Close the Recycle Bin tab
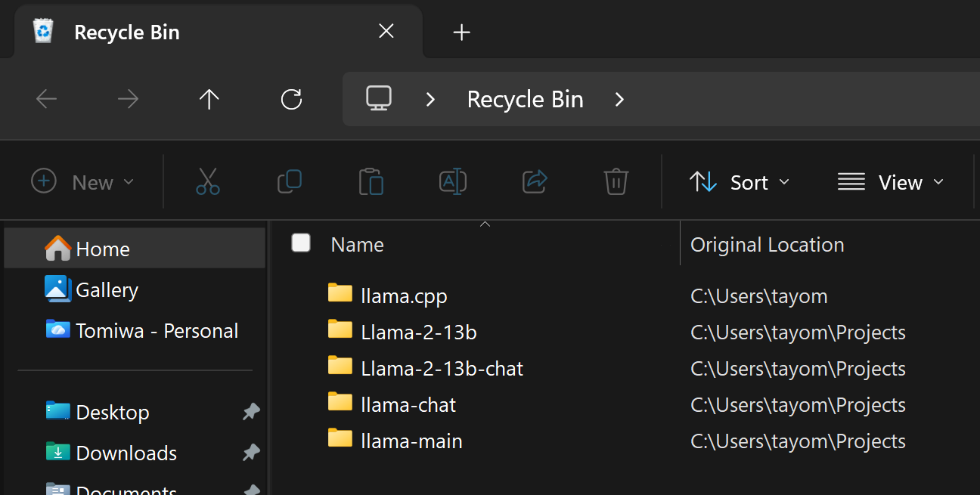 (386, 31)
